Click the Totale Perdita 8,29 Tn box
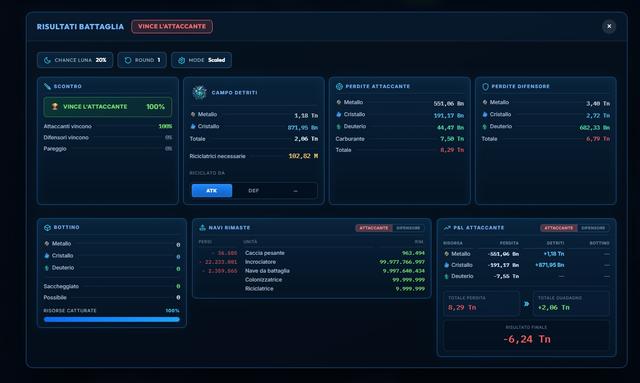Screen dimensions: 640x383 click(x=482, y=303)
